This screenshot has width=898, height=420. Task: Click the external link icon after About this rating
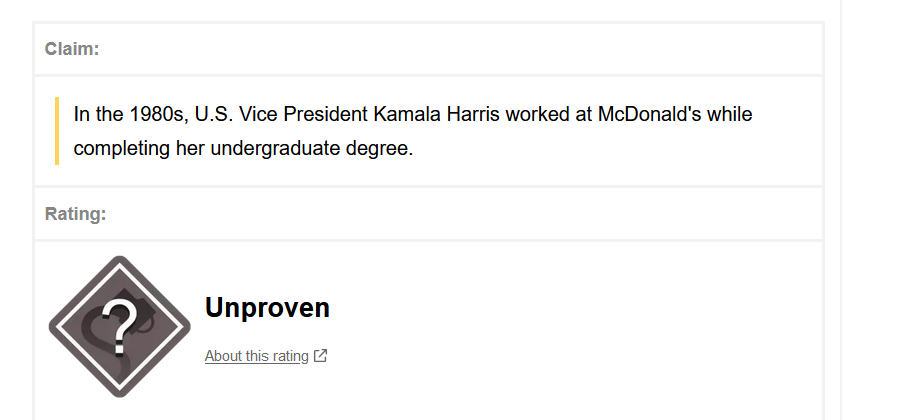[x=321, y=356]
